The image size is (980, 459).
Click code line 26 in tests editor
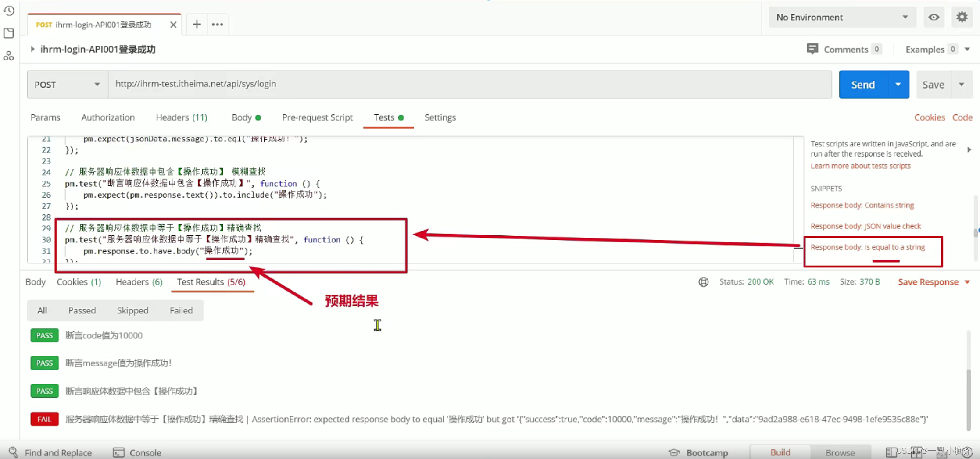tap(205, 195)
